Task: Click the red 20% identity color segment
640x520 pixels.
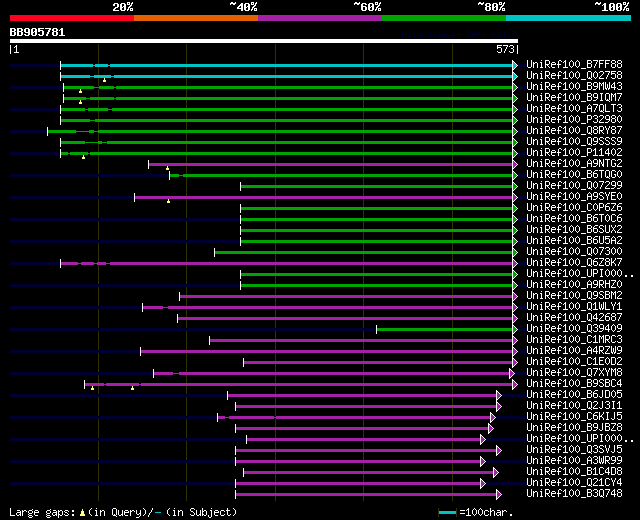Action: [72, 18]
